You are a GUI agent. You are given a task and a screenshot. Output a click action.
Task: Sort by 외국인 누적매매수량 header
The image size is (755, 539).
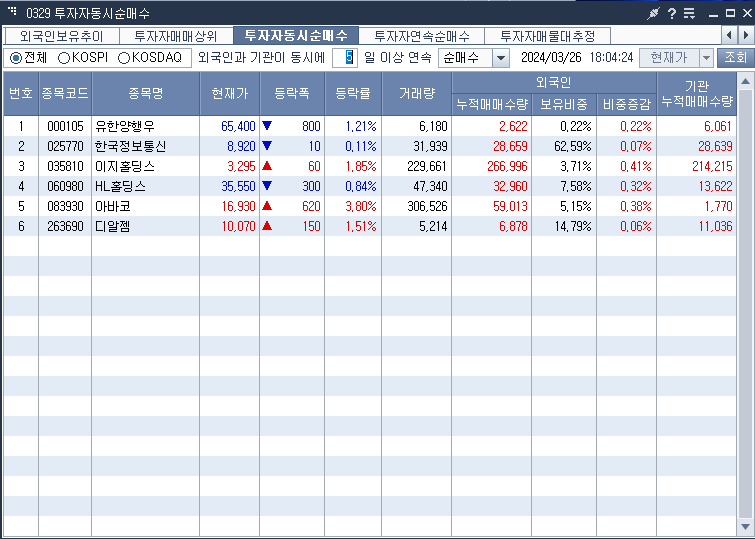pos(492,104)
